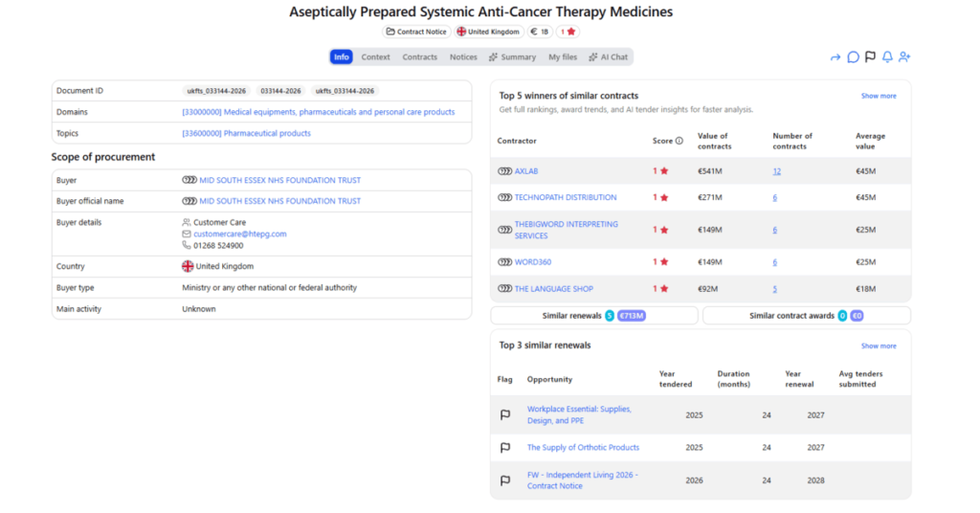Open the Medical equipments domain link
This screenshot has height=513, width=980.
318,112
